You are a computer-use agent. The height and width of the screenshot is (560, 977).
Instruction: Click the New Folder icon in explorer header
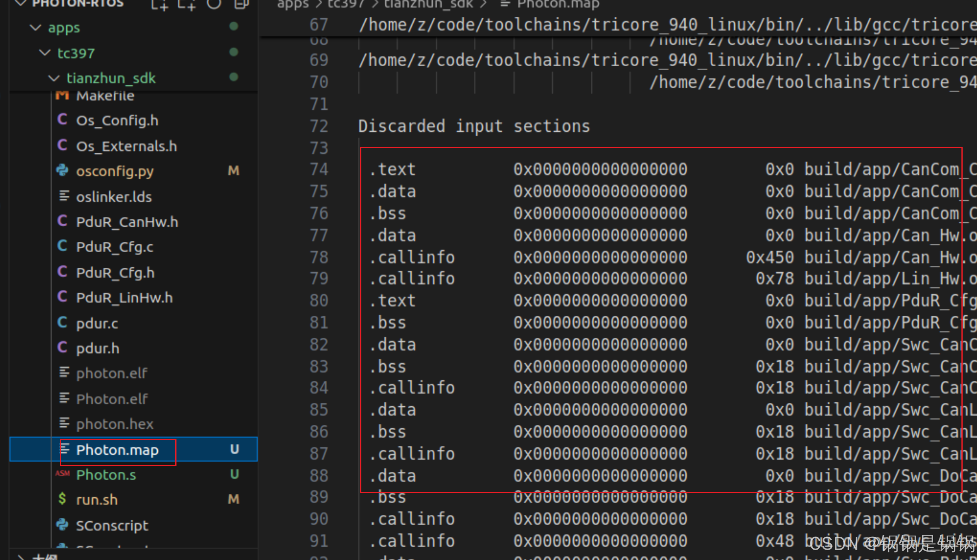[x=186, y=5]
